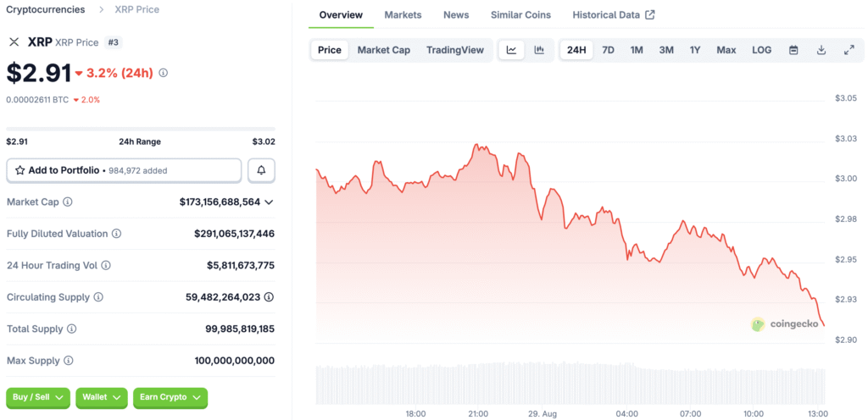Open the calendar date range picker

point(793,50)
